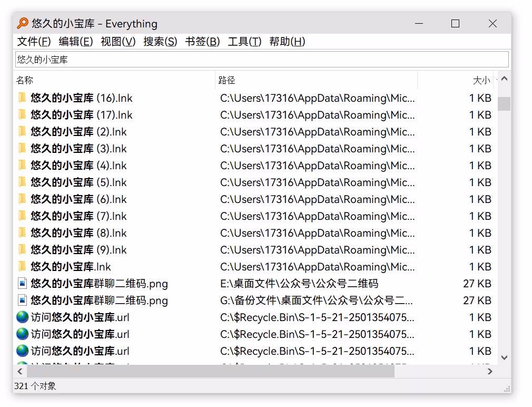Viewport: 532px width, 407px height.
Task: Open the 书签(B) menu
Action: tap(203, 42)
